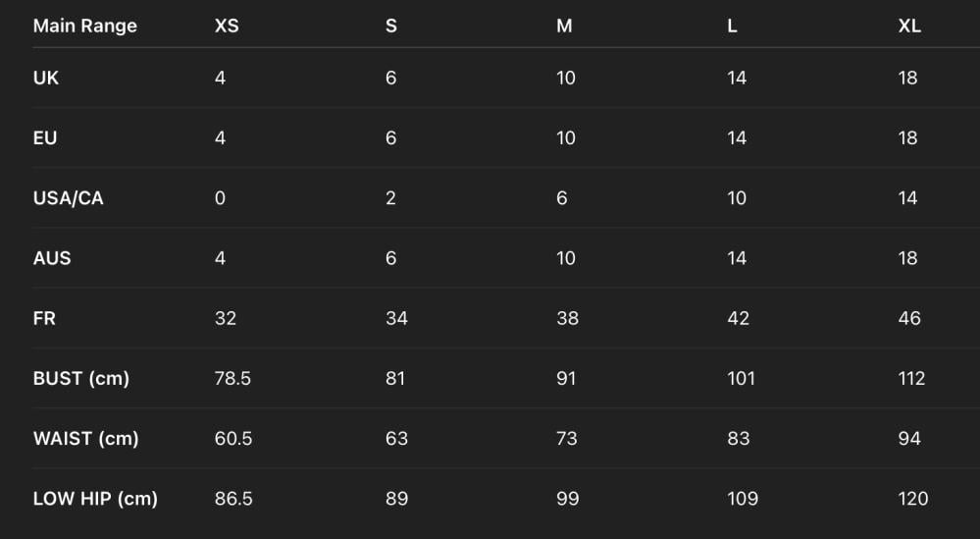
Task: Click the XL low hip value 120
Action: pos(912,499)
